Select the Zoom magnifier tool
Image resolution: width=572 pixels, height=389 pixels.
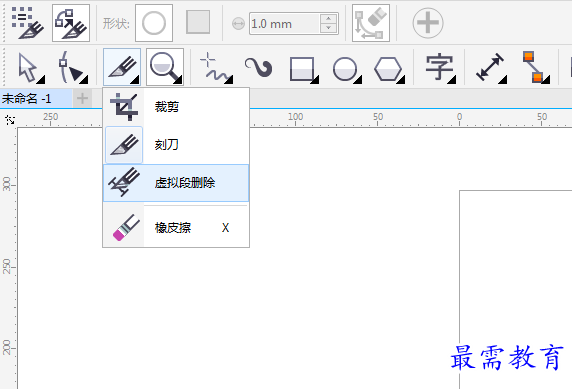coord(165,67)
